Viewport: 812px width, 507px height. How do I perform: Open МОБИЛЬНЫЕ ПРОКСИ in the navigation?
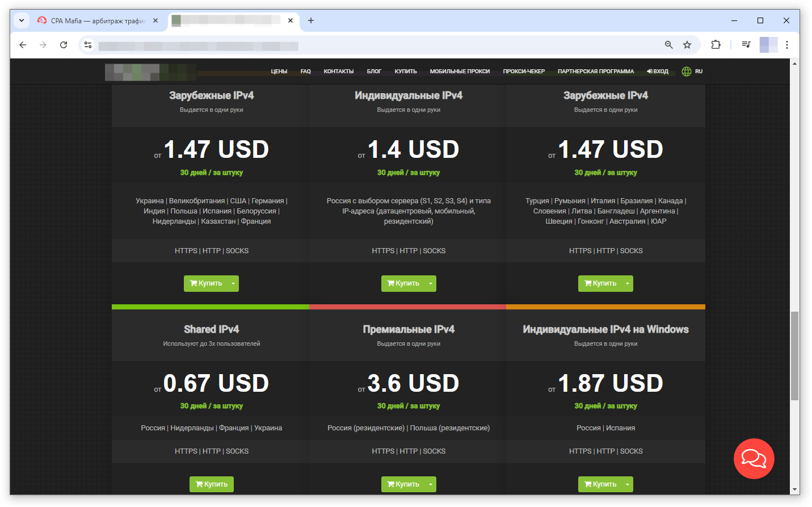[x=460, y=72]
